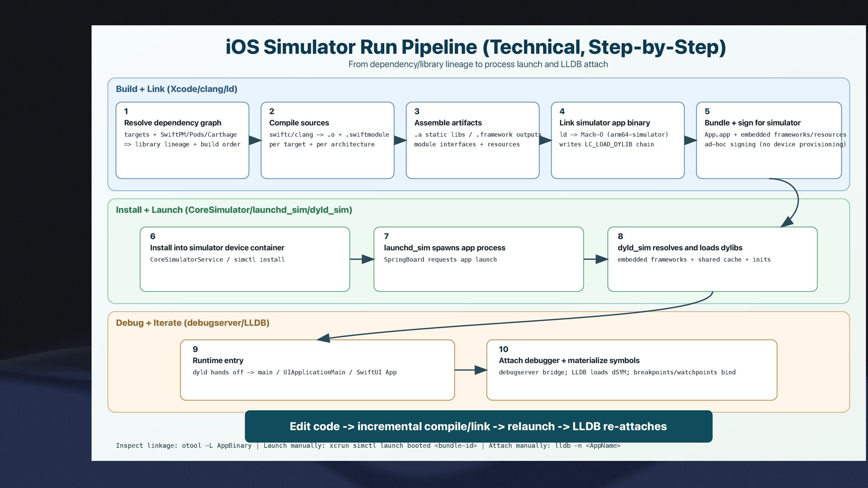
Task: Select the 'Debug + Iterate (debugserver/LLDB)' heading
Action: (x=193, y=323)
